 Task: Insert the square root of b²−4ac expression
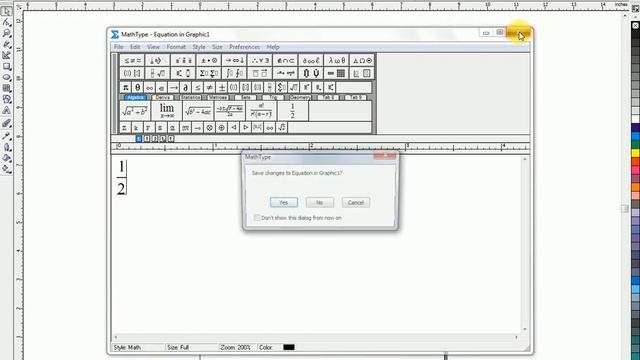tap(198, 111)
